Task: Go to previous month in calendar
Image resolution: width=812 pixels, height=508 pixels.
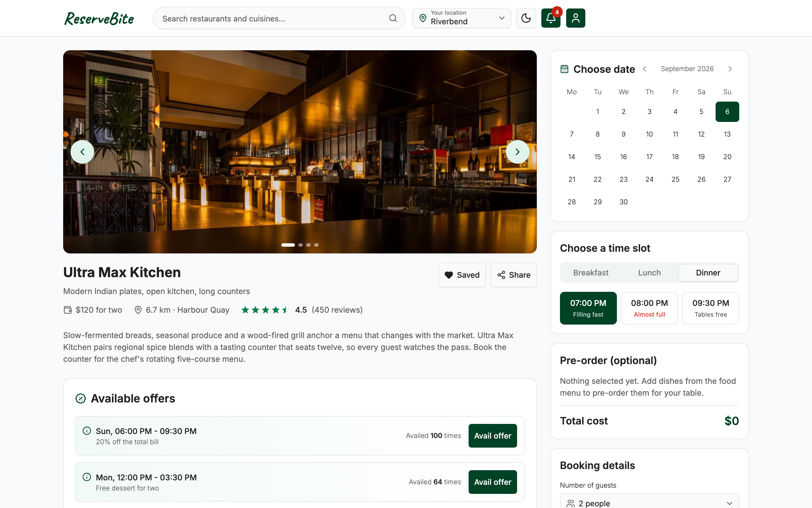Action: (645, 69)
